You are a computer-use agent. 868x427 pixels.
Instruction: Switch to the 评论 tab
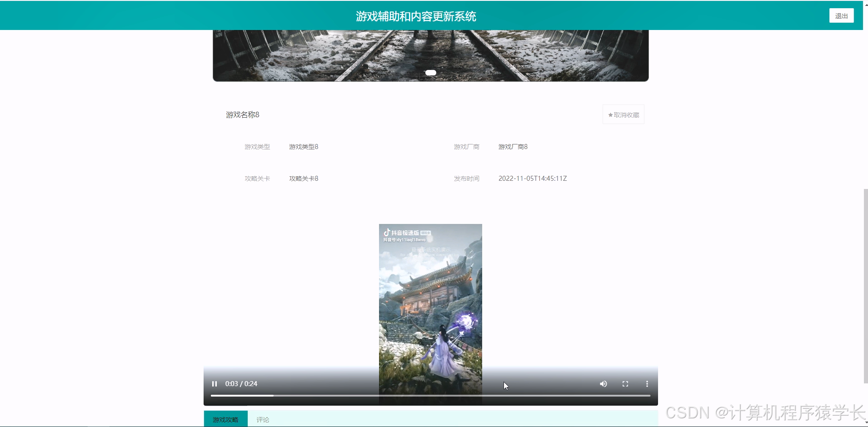[263, 419]
